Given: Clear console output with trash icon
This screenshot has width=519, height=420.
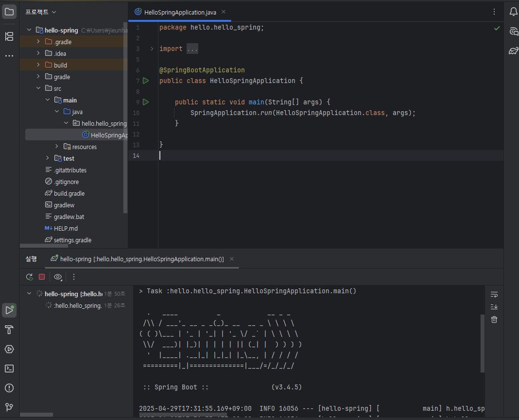Looking at the screenshot, I should coord(494,319).
